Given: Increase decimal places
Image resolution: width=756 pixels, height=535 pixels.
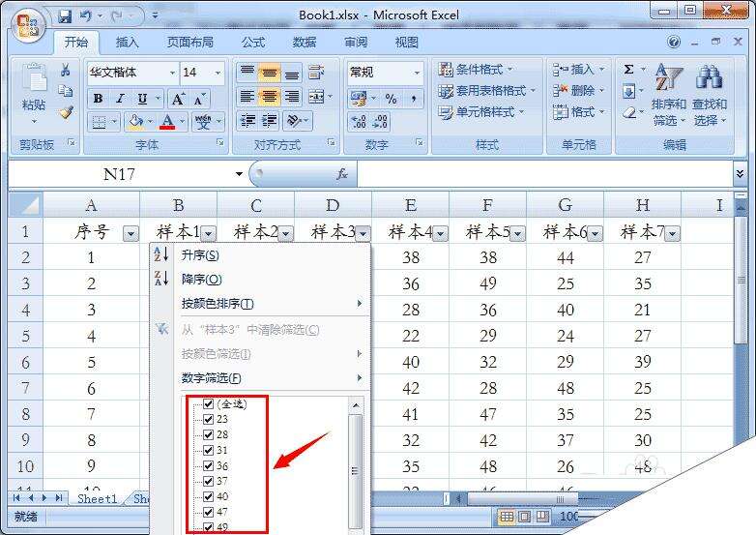Looking at the screenshot, I should (358, 122).
